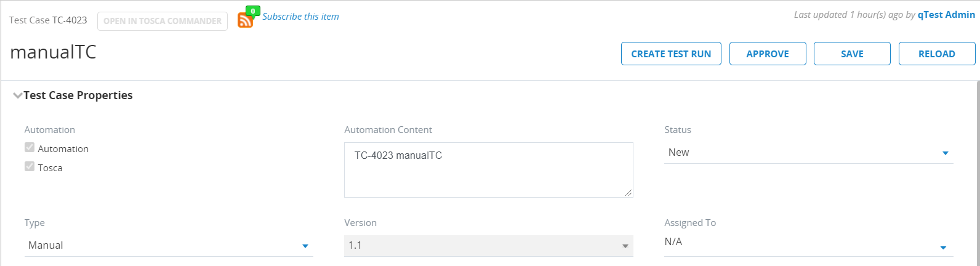Viewport: 980px width, 266px height.
Task: Toggle the Tosca checkbox
Action: tap(30, 167)
